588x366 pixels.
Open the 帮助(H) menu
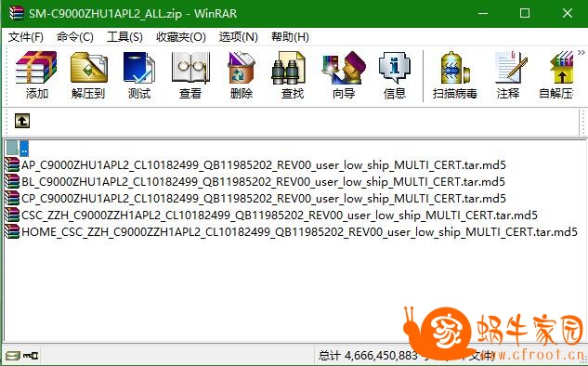(290, 37)
